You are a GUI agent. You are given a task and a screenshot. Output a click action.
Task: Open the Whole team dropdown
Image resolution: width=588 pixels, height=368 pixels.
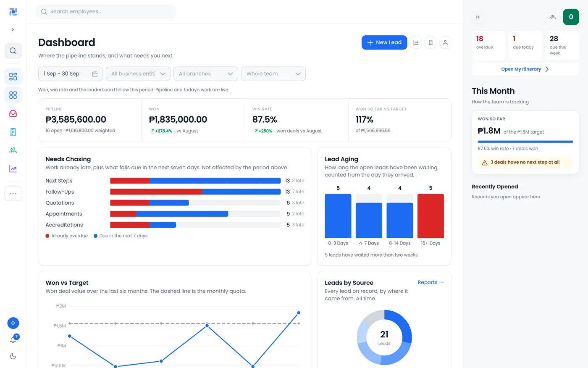point(273,74)
